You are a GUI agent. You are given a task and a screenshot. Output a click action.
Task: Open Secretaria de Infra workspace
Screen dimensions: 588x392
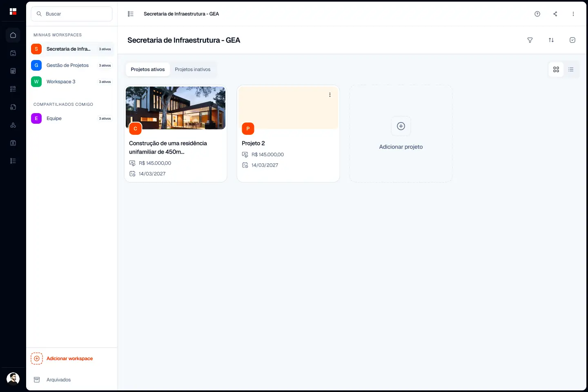pyautogui.click(x=72, y=49)
